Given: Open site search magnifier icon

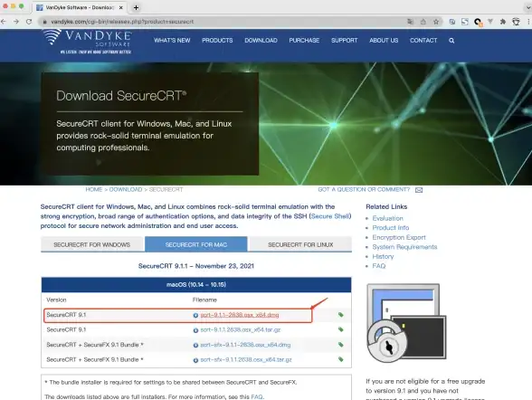Looking at the screenshot, I should pyautogui.click(x=451, y=41).
